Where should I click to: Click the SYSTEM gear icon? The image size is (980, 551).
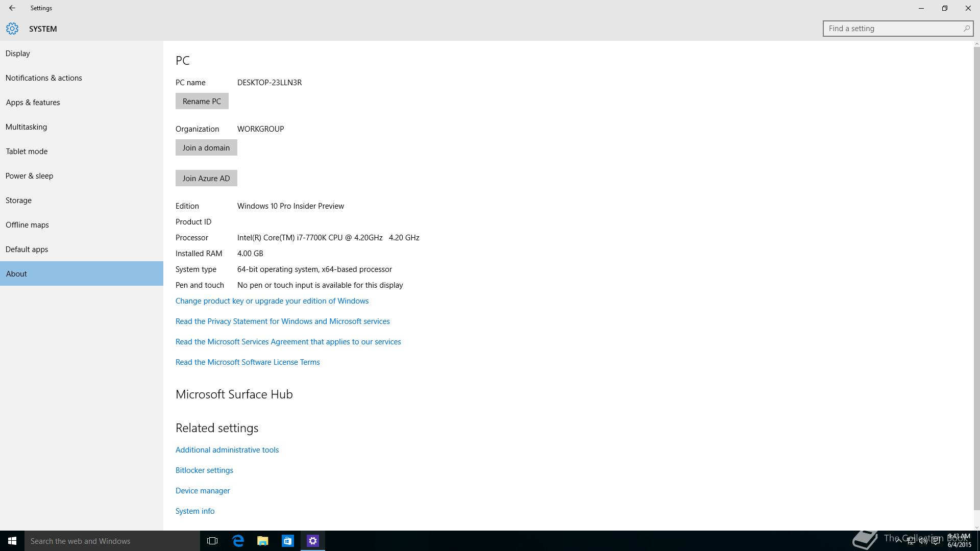[12, 29]
